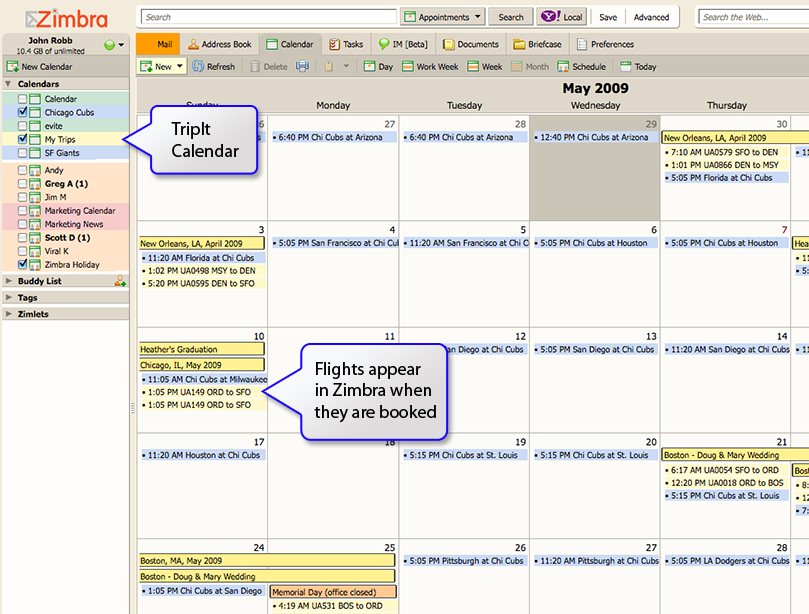
Task: Enable the Marketing Calendar checkbox
Action: pyautogui.click(x=22, y=211)
